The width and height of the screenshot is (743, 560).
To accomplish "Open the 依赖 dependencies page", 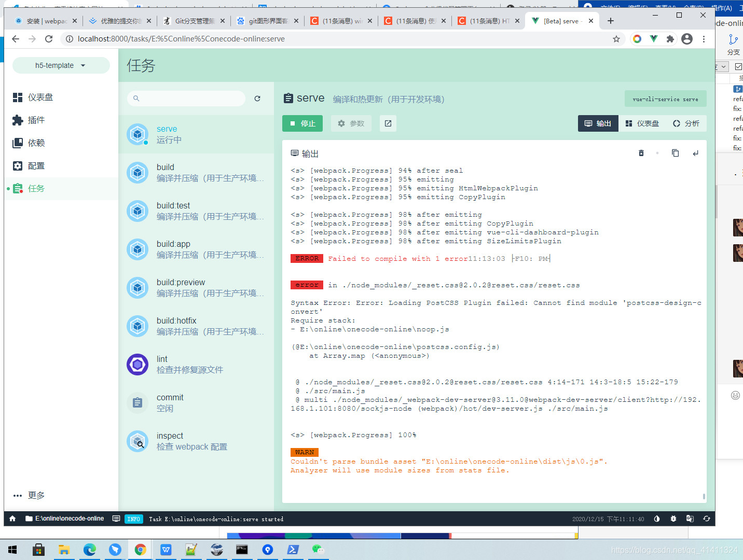I will point(61,143).
